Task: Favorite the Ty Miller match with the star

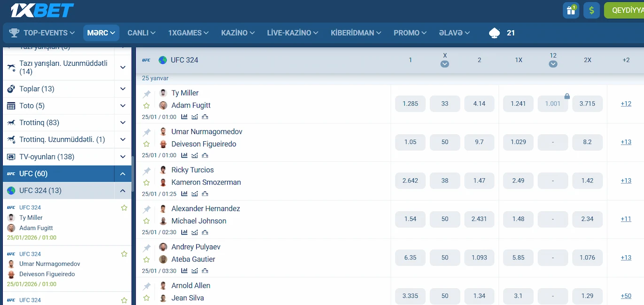Action: [147, 106]
